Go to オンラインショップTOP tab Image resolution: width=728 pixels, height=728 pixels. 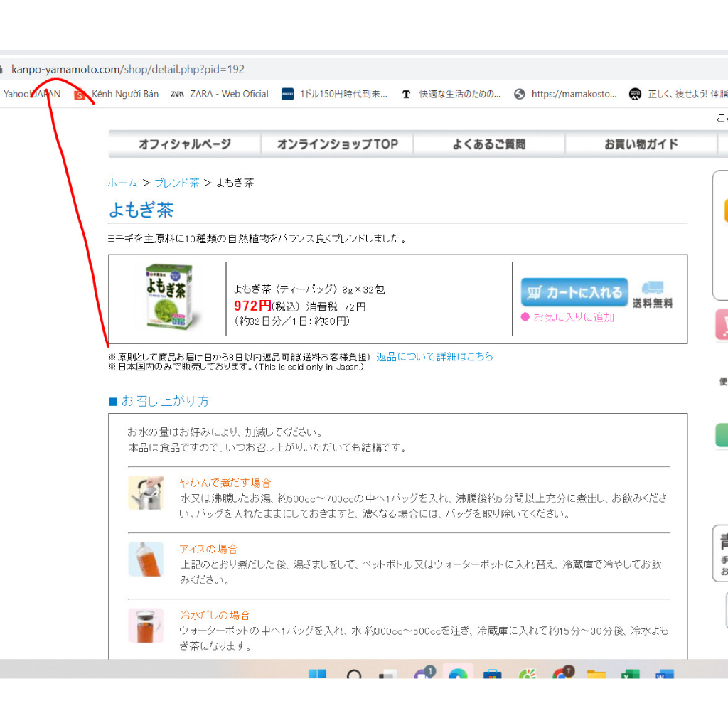(337, 144)
